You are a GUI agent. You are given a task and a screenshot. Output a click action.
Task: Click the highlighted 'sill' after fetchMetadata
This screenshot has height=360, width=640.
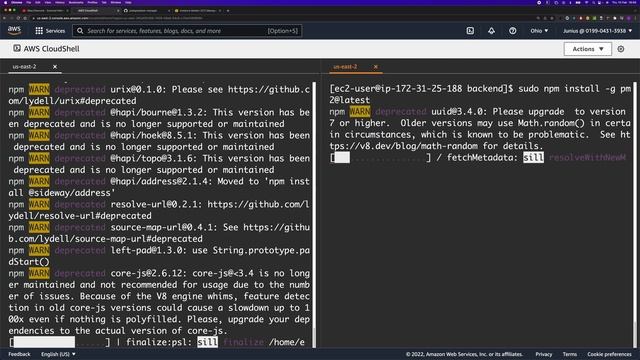click(533, 158)
